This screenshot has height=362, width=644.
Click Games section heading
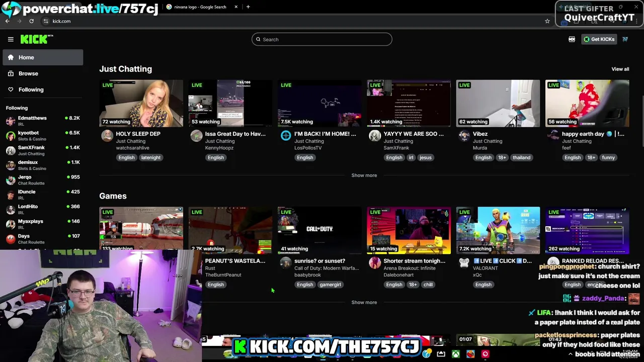coord(113,196)
